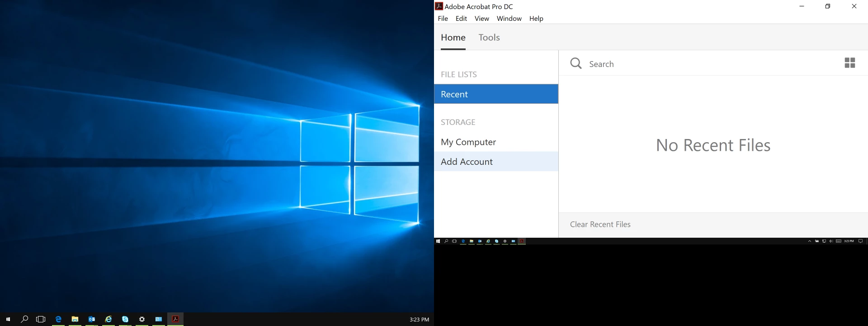Image resolution: width=868 pixels, height=326 pixels.
Task: Click Acrobat icon on left taskbar
Action: point(175,319)
